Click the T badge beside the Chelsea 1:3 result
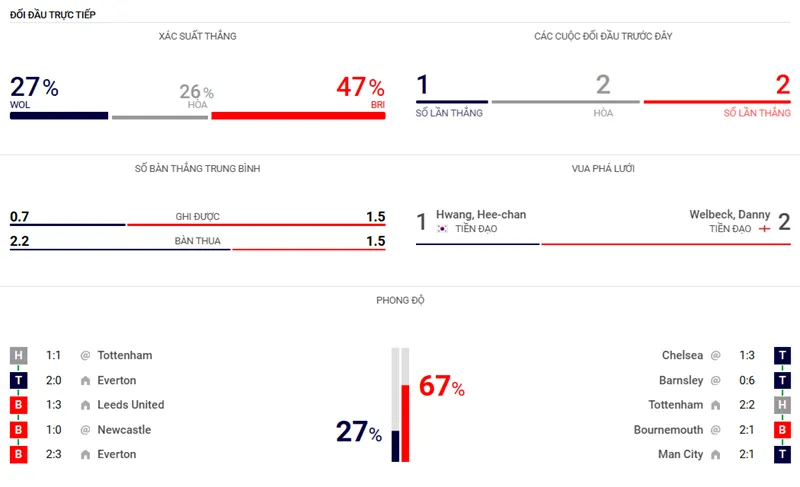800x487 pixels. click(783, 355)
